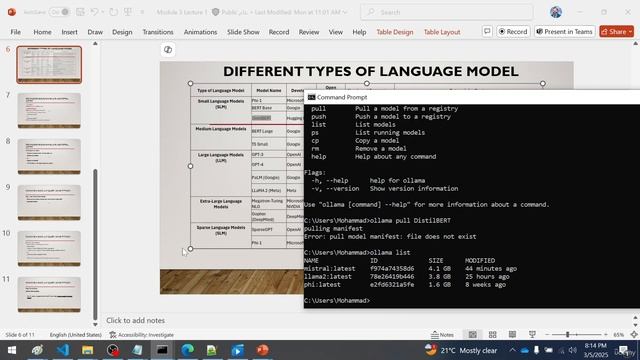Click the slide panel scroll-down arrow

click(x=95, y=324)
